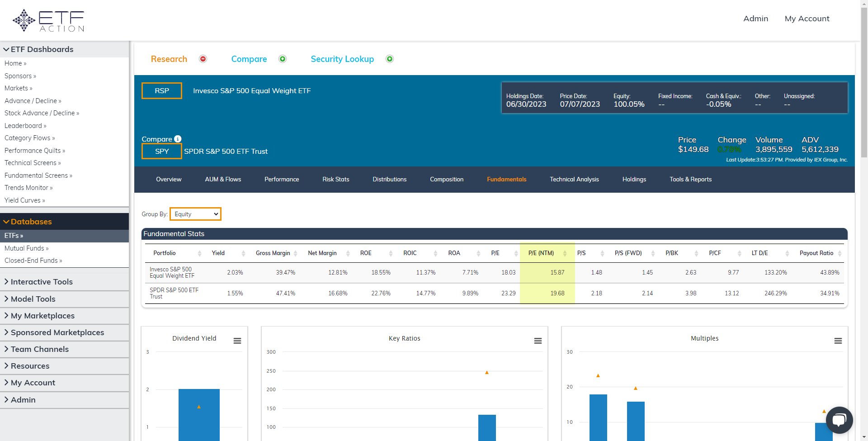Viewport: 868px width, 441px height.
Task: Open the chat support bubble
Action: point(840,419)
